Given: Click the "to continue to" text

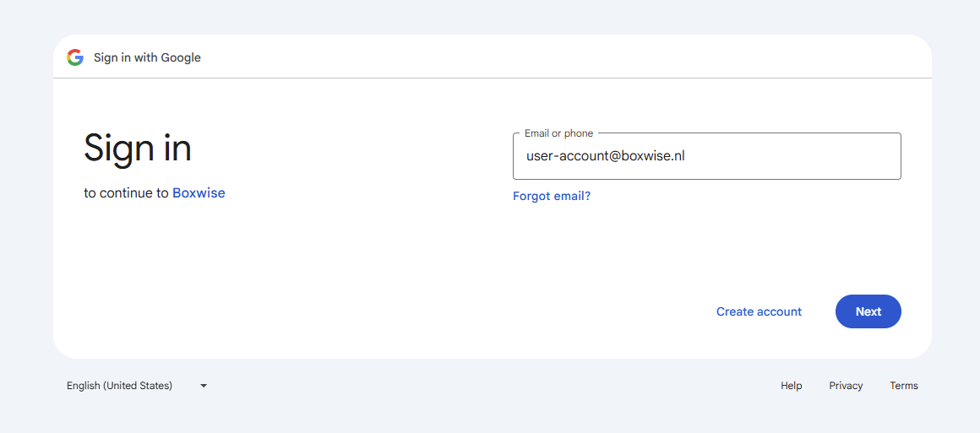Looking at the screenshot, I should [x=126, y=193].
